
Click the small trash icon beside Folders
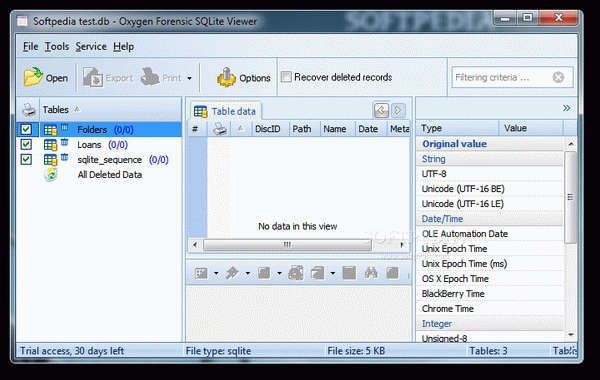click(64, 127)
